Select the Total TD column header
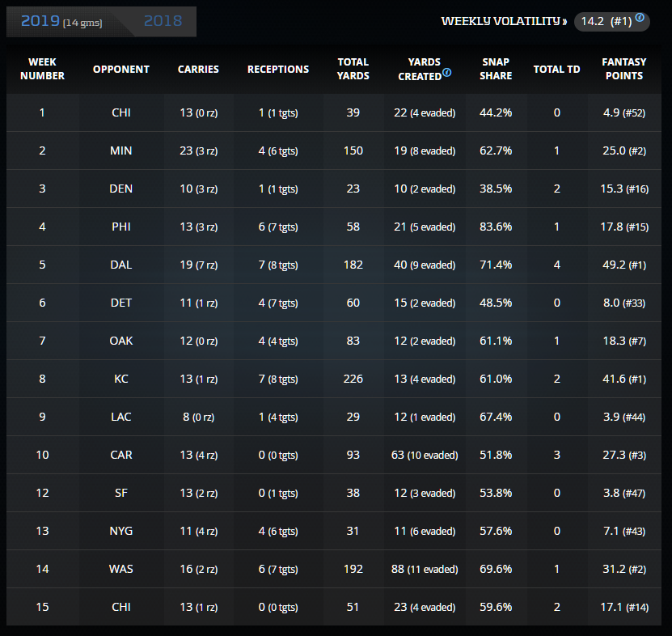The width and height of the screenshot is (672, 636). point(556,69)
